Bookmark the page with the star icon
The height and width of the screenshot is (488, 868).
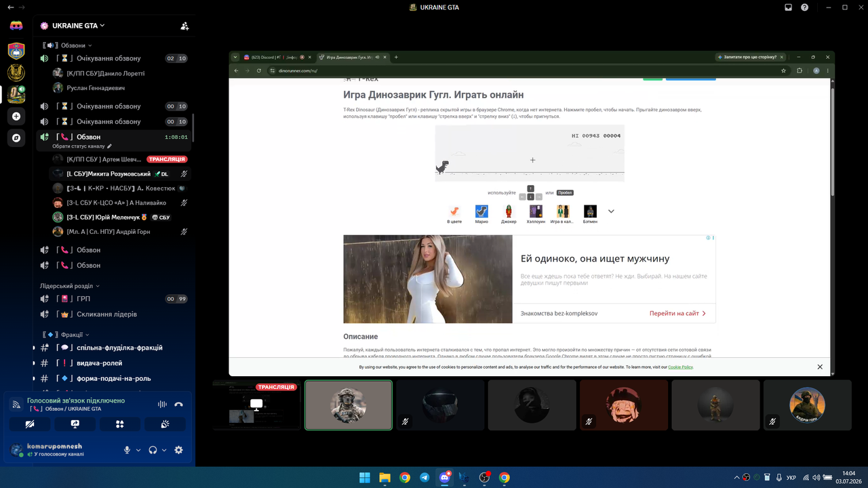[x=784, y=70]
